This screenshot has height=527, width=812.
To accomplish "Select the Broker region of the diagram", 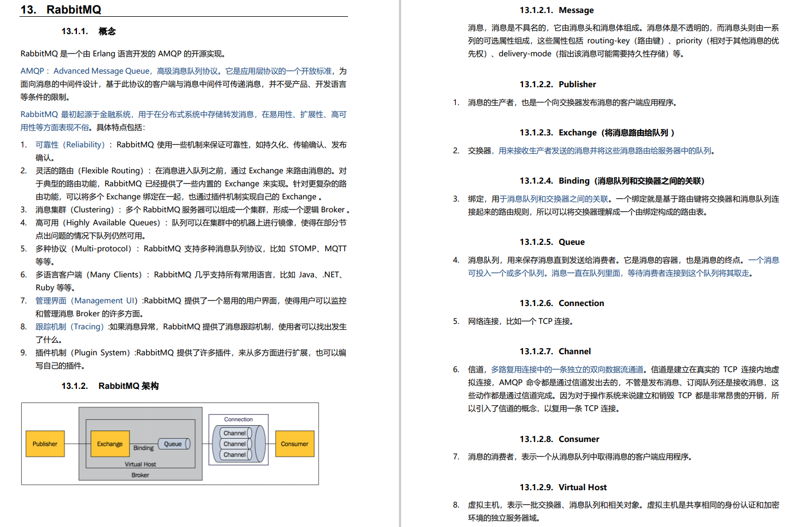I will [140, 475].
